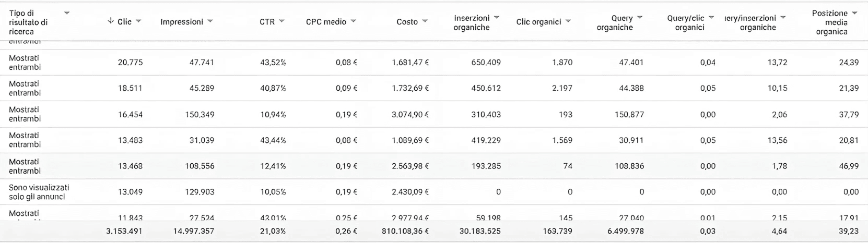868x243 pixels.
Task: Click the dropdown arrow right of Clic
Action: pyautogui.click(x=138, y=21)
